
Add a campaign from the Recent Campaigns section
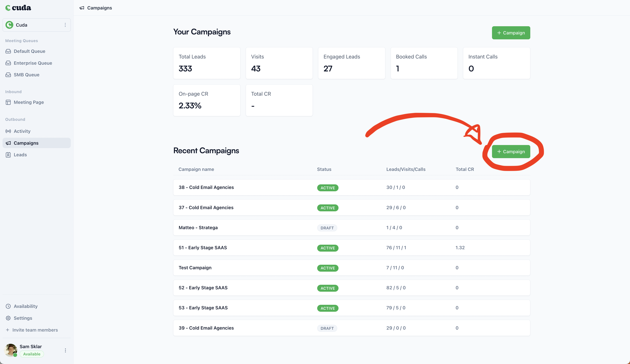511,151
